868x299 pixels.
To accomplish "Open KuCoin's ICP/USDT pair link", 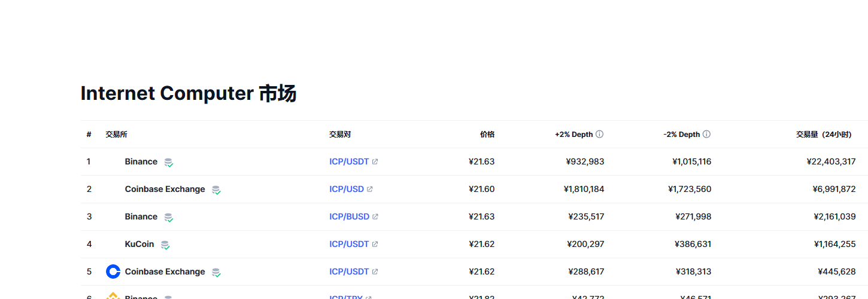I will 349,244.
